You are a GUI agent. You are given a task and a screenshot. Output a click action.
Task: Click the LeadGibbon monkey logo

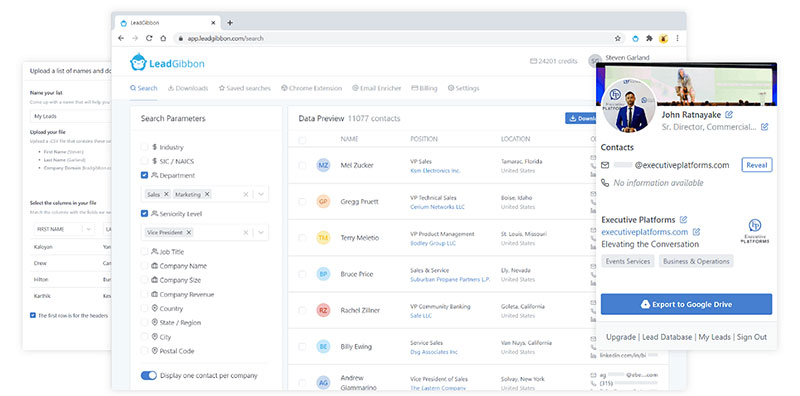point(138,62)
